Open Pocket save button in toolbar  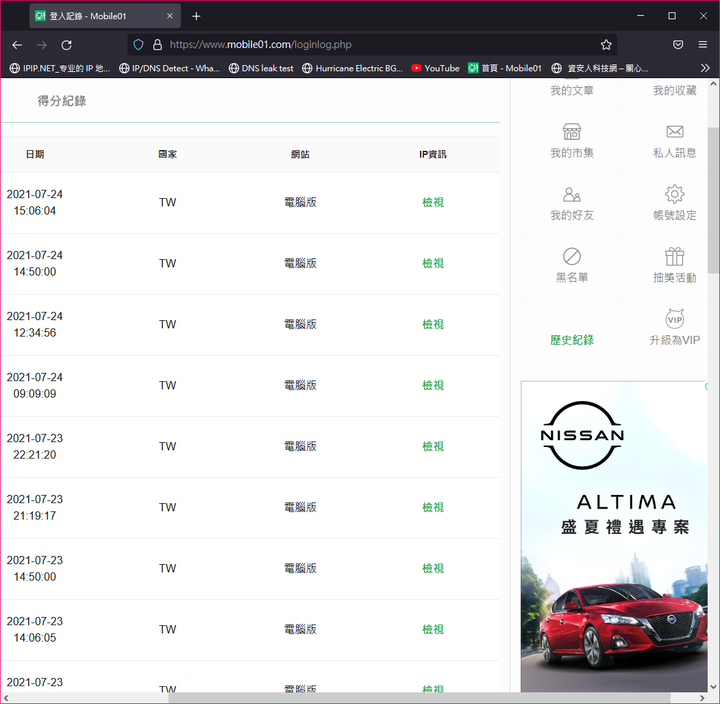point(678,45)
